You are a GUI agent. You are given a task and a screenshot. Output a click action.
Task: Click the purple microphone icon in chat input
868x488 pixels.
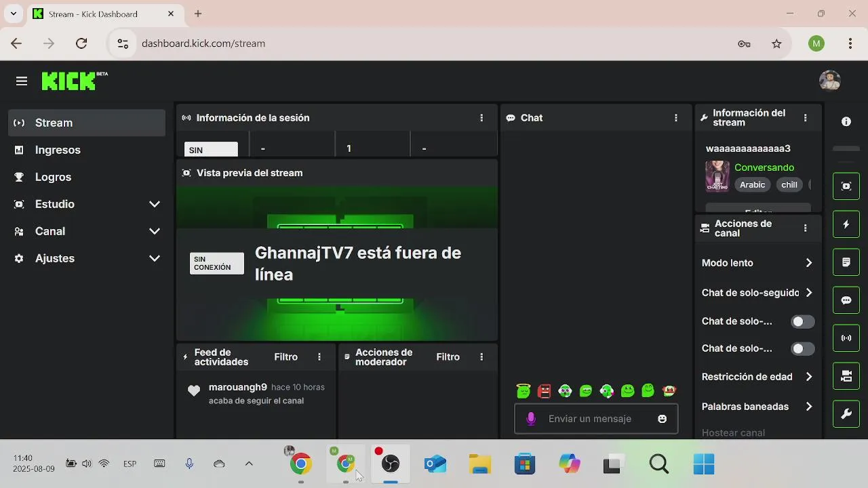(x=531, y=419)
